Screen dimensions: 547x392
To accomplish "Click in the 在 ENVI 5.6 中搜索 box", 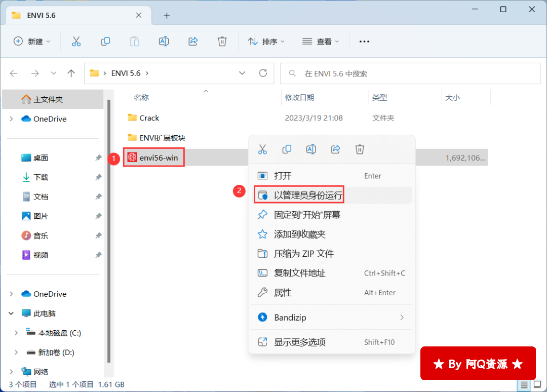I will click(410, 73).
